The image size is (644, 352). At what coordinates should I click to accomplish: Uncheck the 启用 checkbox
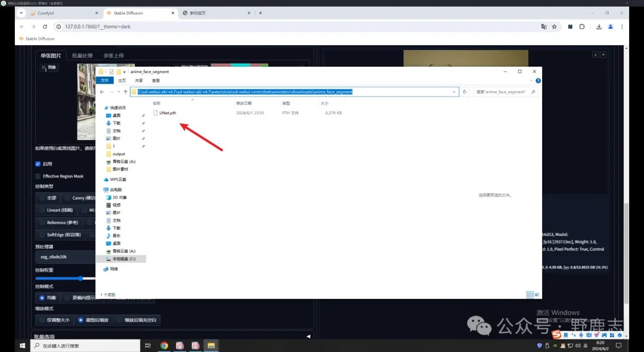point(38,164)
